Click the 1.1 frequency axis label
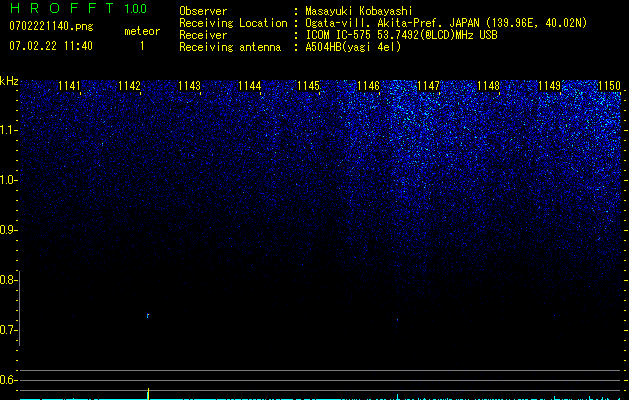 coord(9,130)
